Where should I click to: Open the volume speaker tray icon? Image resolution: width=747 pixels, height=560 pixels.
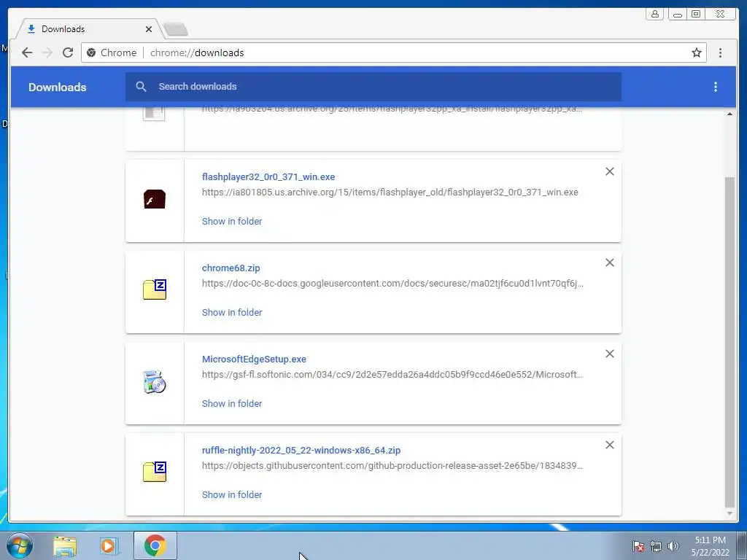(x=673, y=546)
